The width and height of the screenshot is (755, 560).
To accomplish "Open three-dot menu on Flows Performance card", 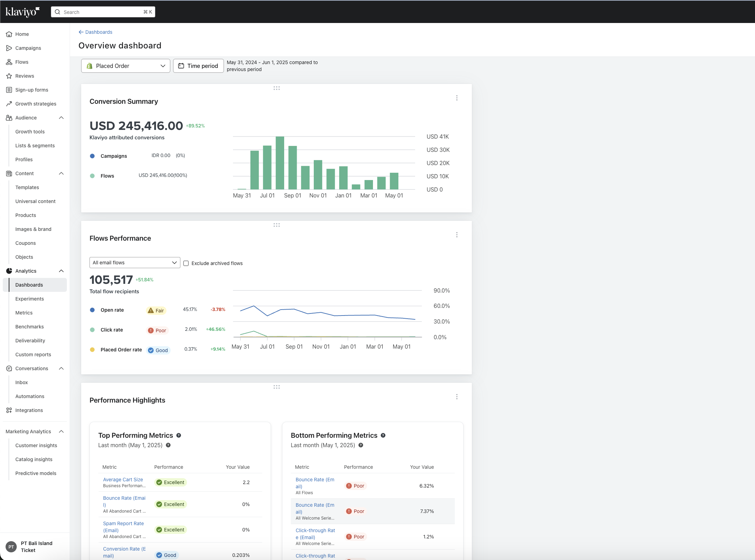I will pos(457,235).
